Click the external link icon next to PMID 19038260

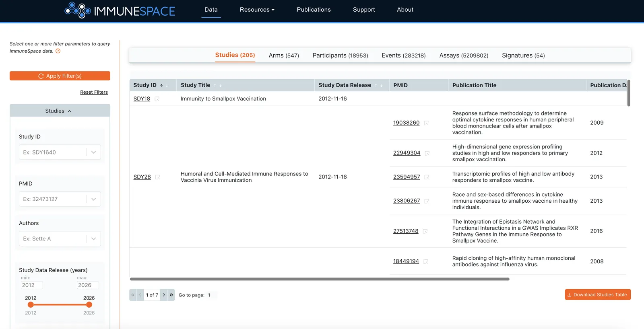pos(426,123)
